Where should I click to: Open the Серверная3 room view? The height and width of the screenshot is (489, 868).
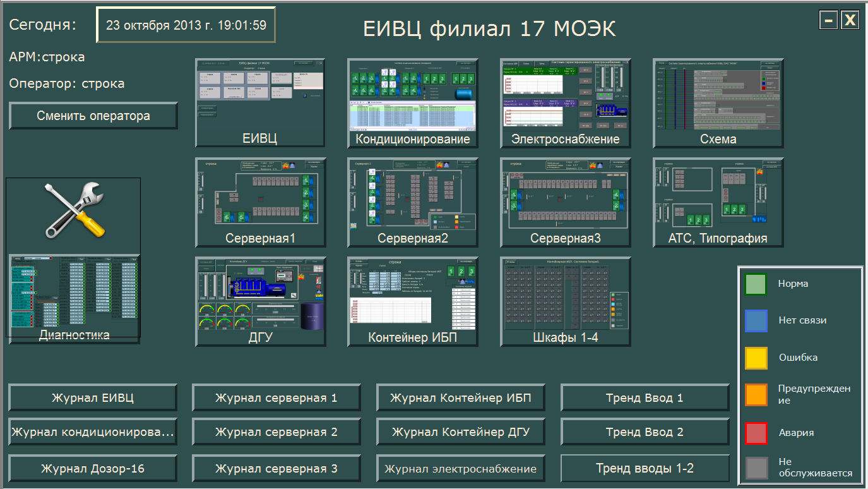[x=566, y=202]
